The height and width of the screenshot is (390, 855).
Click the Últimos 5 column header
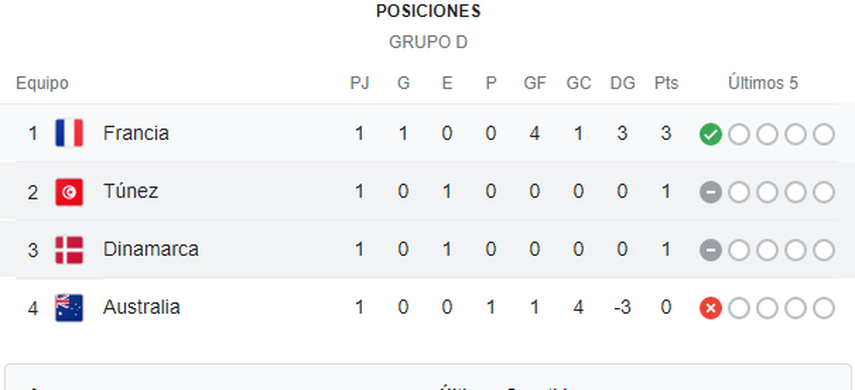(x=763, y=83)
